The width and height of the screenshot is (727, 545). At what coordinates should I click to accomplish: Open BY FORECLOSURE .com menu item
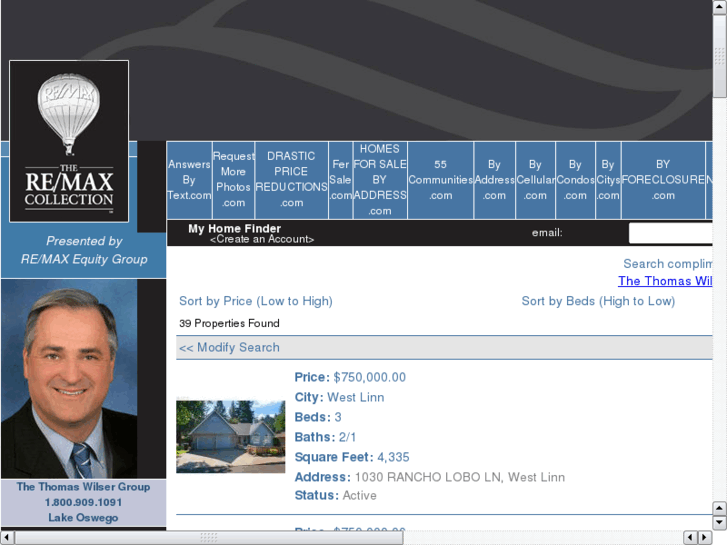click(663, 180)
